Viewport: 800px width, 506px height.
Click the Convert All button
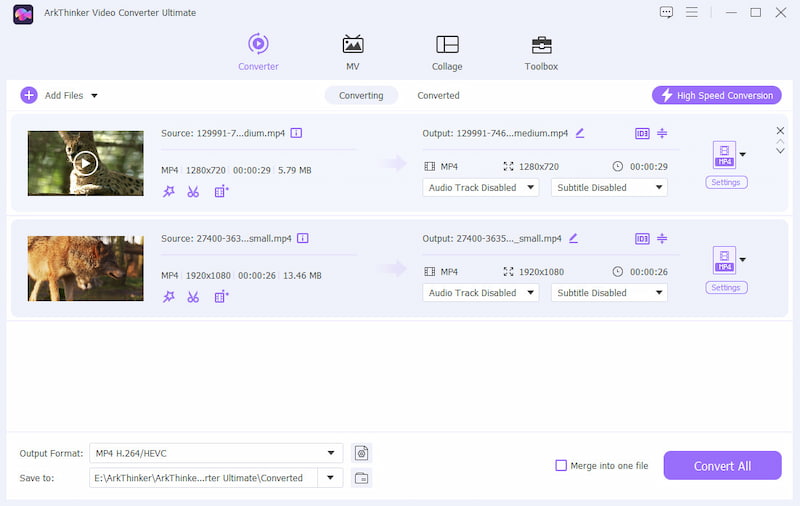(722, 465)
